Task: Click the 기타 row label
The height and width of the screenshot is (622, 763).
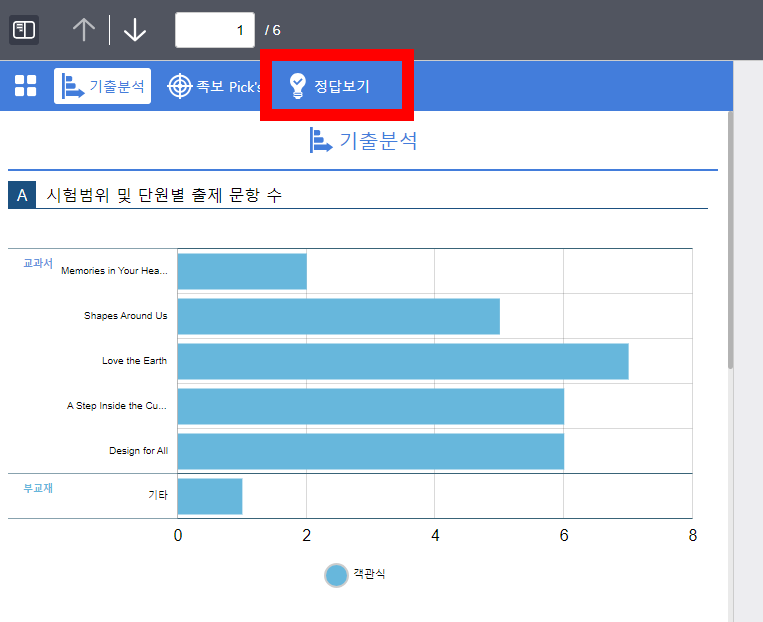Action: [x=158, y=495]
